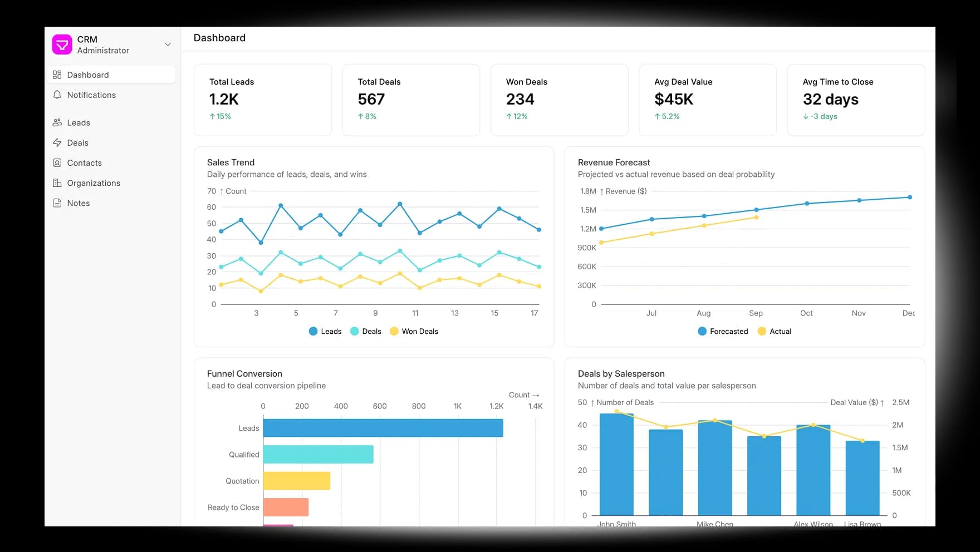980x552 pixels.
Task: Click the Revenue Forecast chart title
Action: click(x=614, y=162)
